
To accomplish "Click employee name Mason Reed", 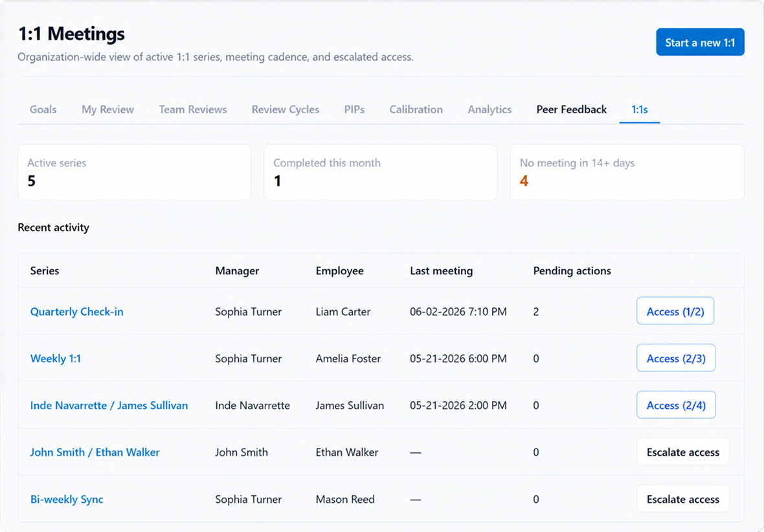I will pyautogui.click(x=345, y=500).
